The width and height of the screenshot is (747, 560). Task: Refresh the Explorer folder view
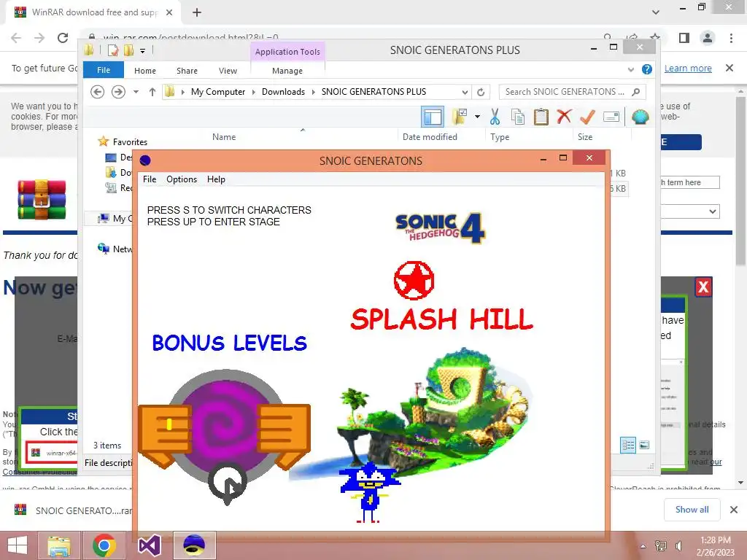coord(481,92)
